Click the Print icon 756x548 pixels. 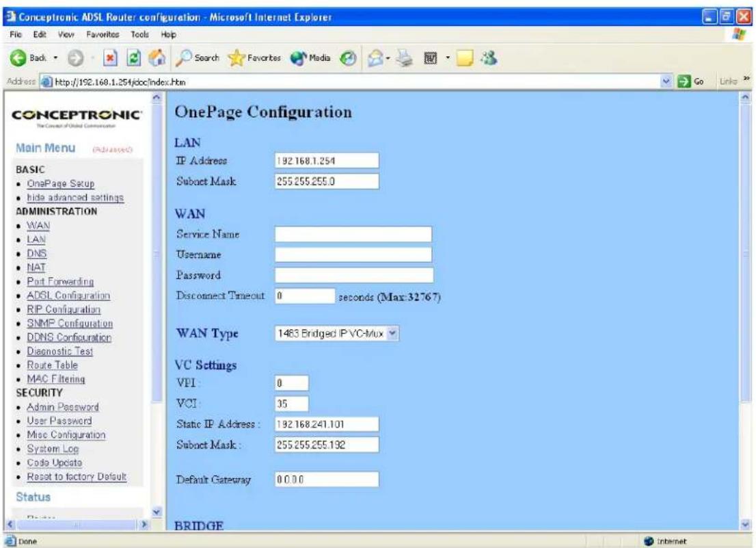[405, 58]
